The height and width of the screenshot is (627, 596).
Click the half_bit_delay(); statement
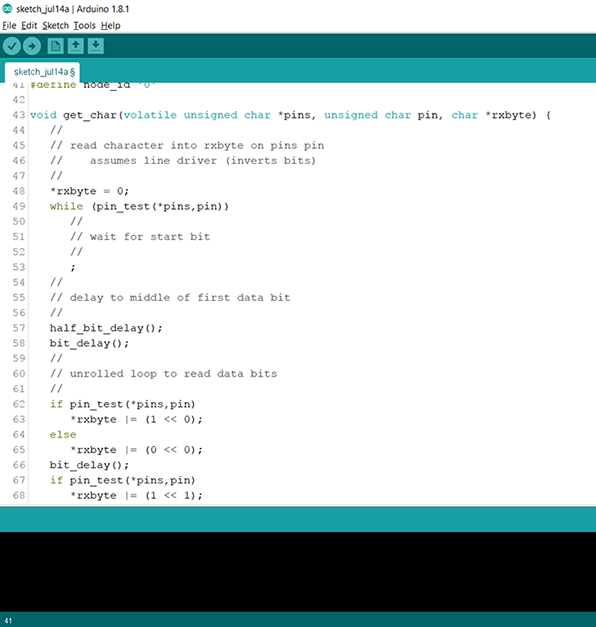pos(106,328)
